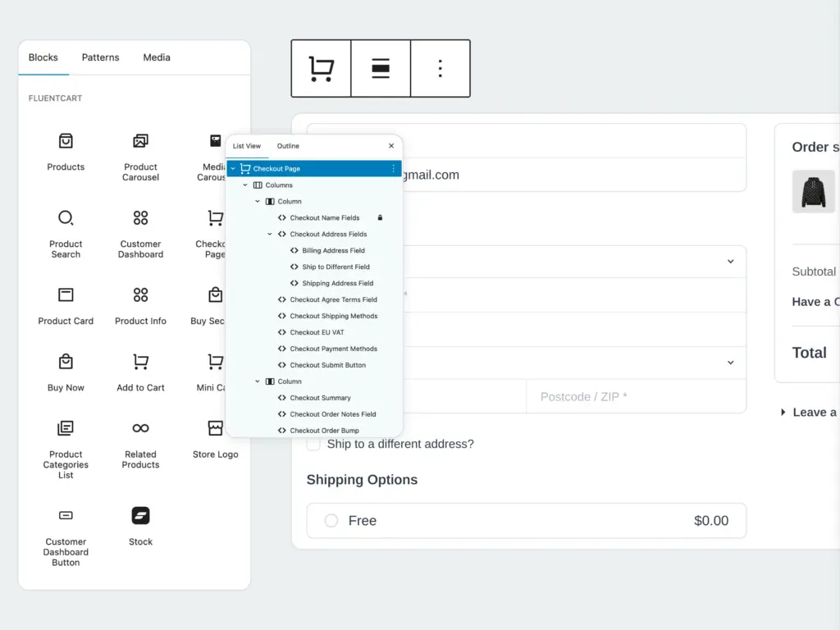Image resolution: width=840 pixels, height=630 pixels.
Task: Open the second address dropdown chevron
Action: coord(730,363)
